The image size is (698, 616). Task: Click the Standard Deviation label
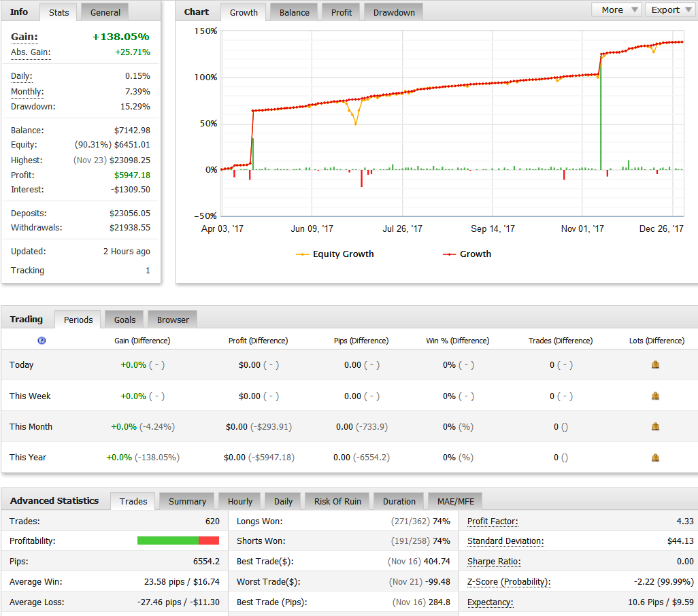(505, 541)
